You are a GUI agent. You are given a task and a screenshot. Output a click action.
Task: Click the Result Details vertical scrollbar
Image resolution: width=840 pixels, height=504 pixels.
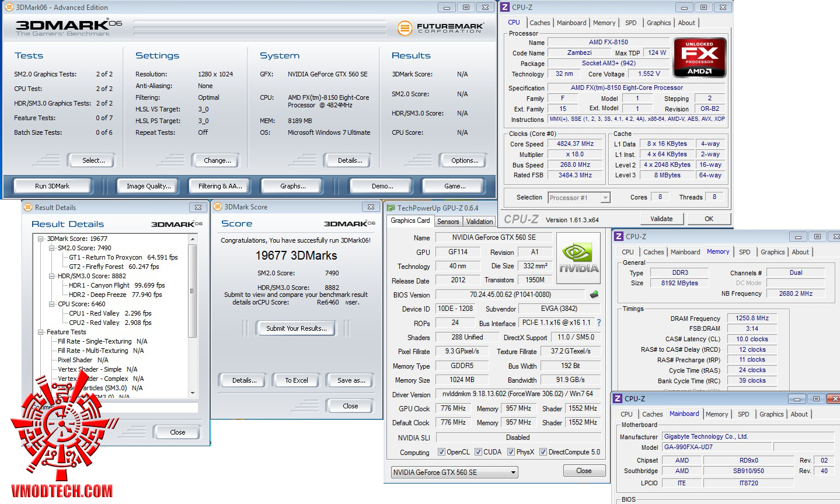coord(193,290)
